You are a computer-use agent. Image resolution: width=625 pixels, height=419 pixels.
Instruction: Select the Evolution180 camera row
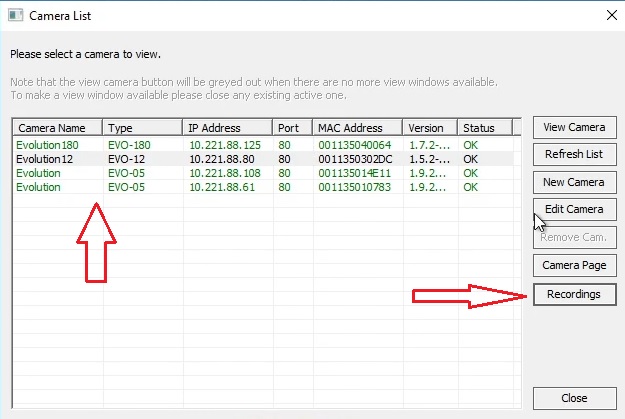[47, 145]
